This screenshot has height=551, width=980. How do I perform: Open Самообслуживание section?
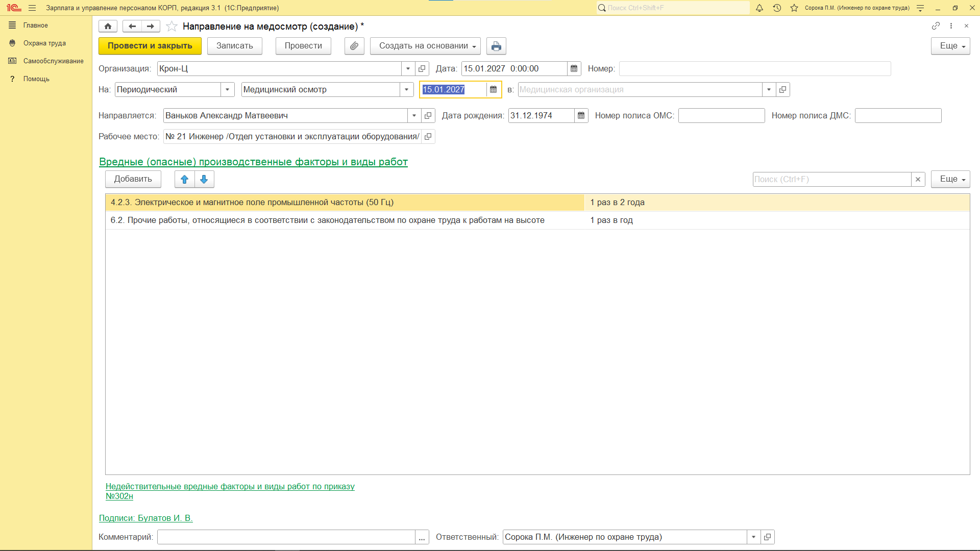tap(53, 61)
